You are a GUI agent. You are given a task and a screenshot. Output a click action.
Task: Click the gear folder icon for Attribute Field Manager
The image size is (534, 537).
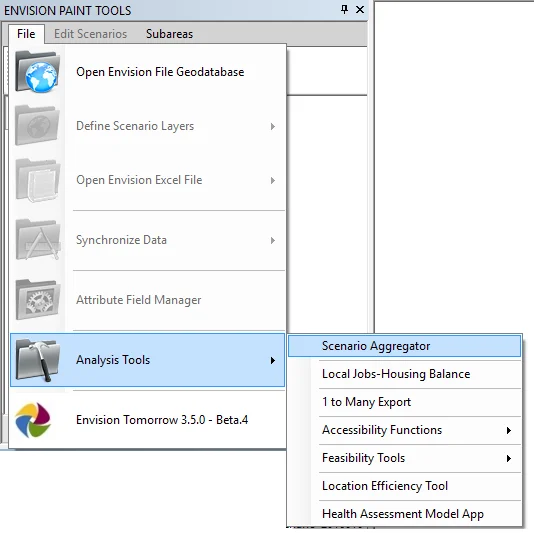click(x=37, y=300)
